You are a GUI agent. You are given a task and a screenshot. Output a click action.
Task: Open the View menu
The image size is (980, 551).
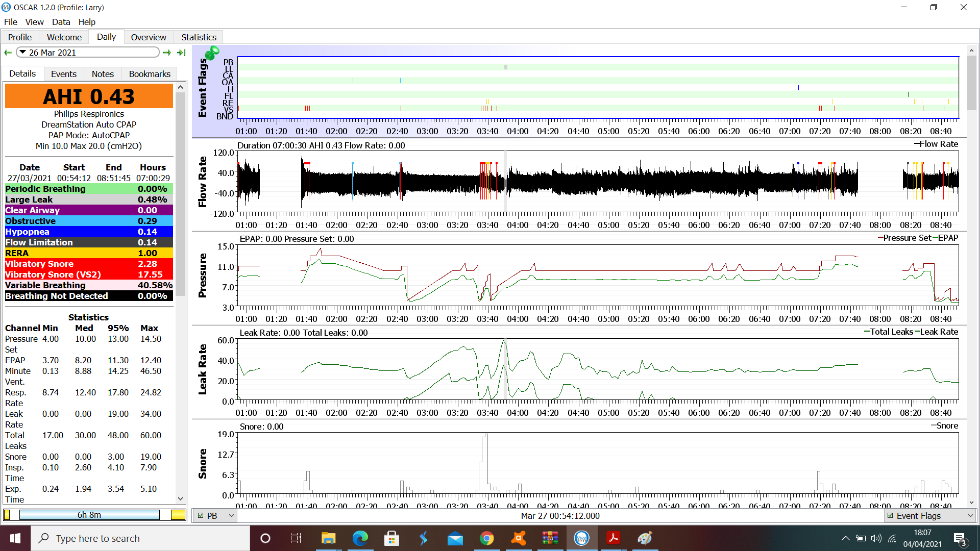pos(34,22)
